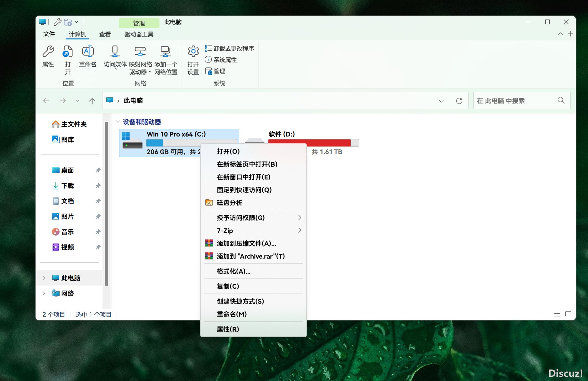The image size is (588, 381).
Task: Choose 添加到压缩文件(A)... in context menu
Action: pos(253,244)
